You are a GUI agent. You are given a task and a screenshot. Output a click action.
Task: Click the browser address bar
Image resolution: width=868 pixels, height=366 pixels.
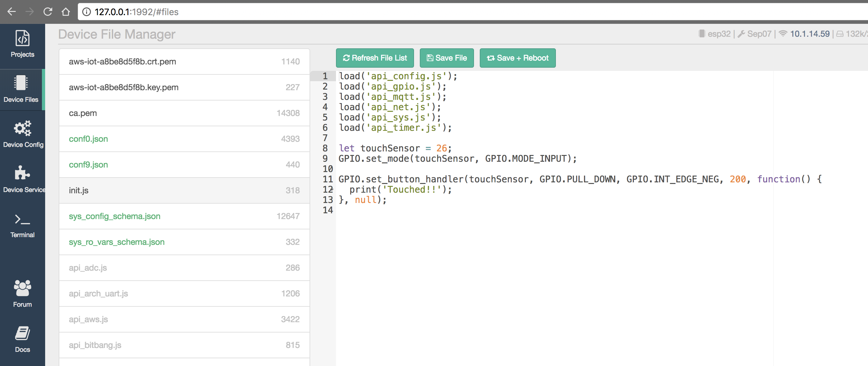coord(236,12)
